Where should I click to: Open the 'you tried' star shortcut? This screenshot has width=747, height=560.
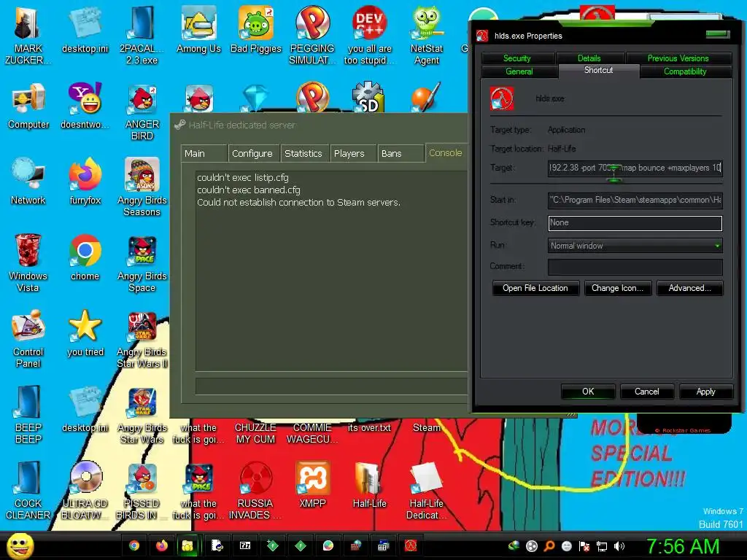(85, 333)
